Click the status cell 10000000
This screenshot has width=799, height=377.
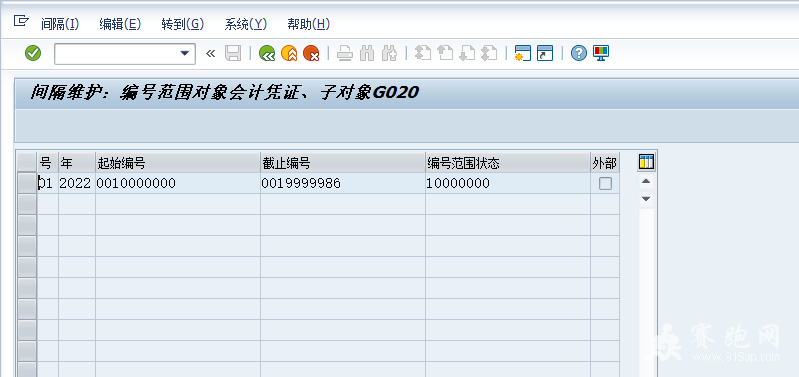(508, 183)
